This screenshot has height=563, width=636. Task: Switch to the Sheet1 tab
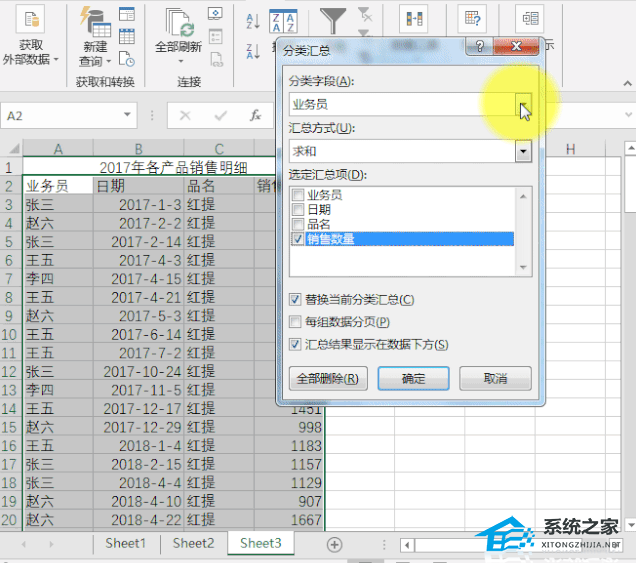(x=126, y=543)
